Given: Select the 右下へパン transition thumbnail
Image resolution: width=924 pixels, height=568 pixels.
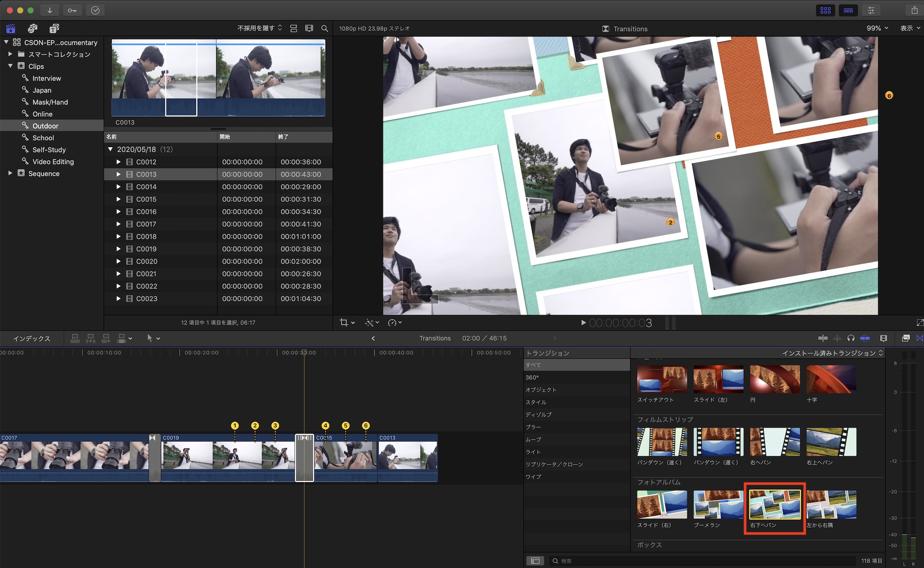Looking at the screenshot, I should pos(775,505).
